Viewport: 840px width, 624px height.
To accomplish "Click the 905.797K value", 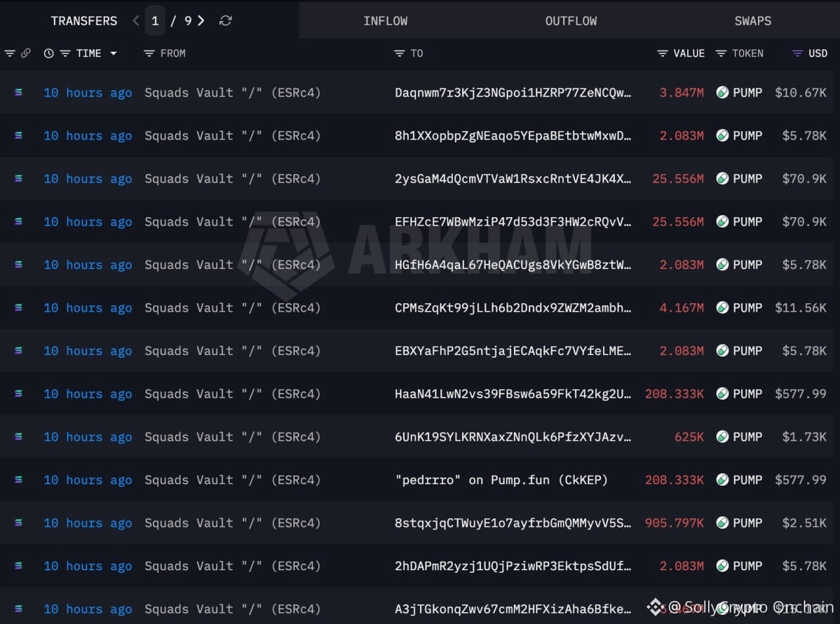I will click(x=675, y=523).
